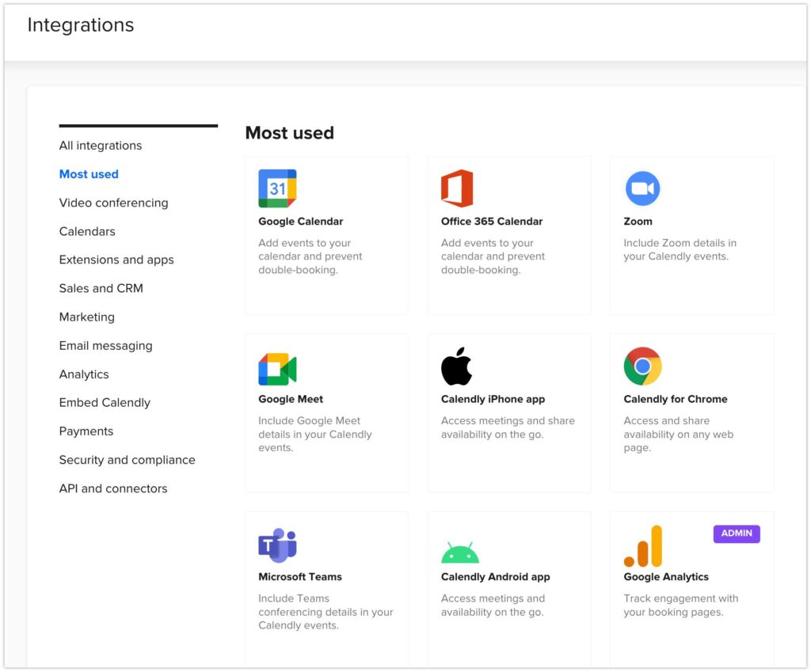Image resolution: width=811 pixels, height=672 pixels.
Task: Click the green Android robot icon
Action: click(460, 552)
